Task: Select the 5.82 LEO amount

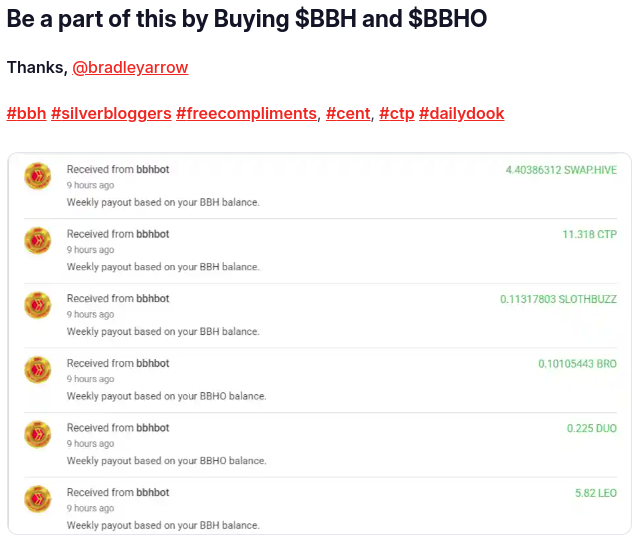Action: pos(596,493)
